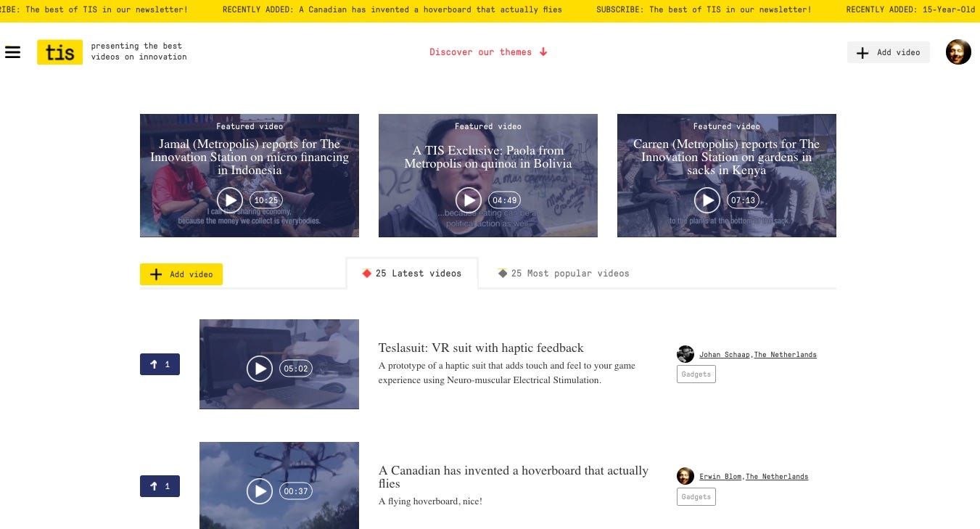Open Erwin Blom's profile link
This screenshot has height=529, width=980.
(x=720, y=477)
